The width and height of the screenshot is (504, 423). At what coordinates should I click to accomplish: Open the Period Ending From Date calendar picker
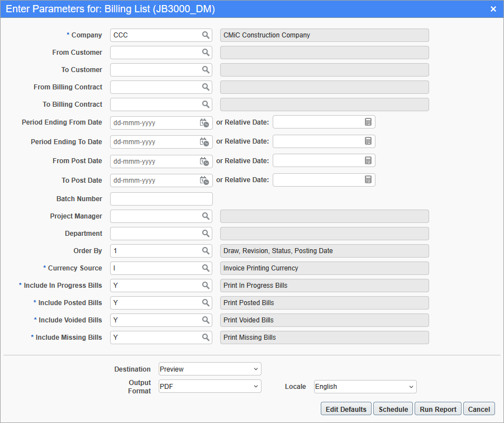tap(205, 122)
